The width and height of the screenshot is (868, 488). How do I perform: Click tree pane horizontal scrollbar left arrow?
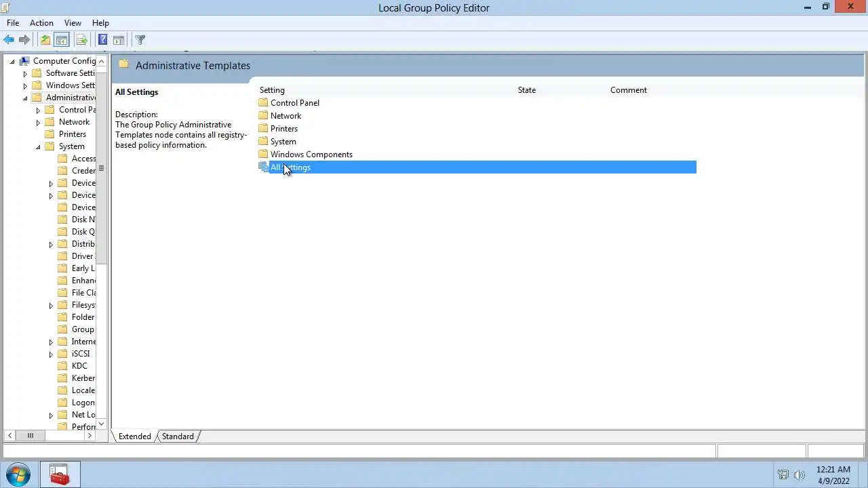(9, 436)
